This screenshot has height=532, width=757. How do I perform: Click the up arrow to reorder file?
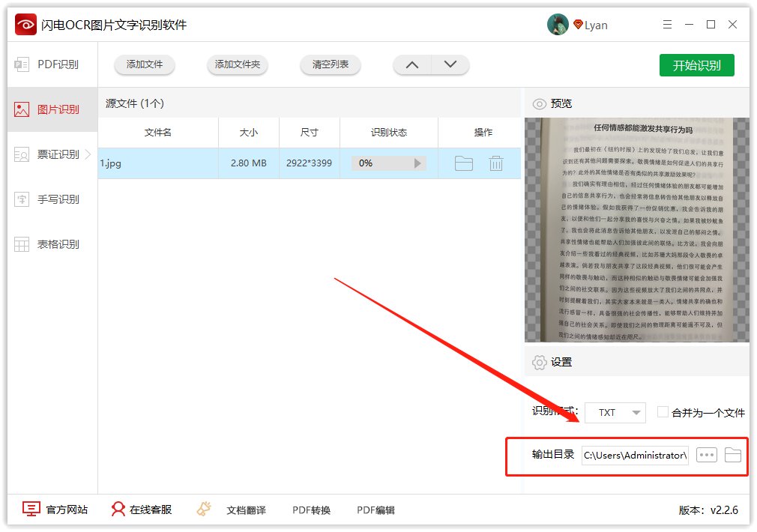(x=411, y=65)
